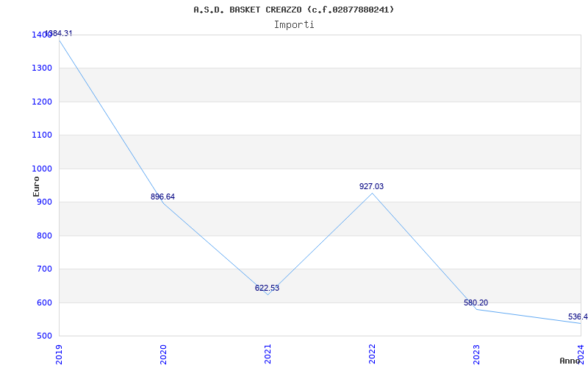Select the 580.20 data label
The image size is (588, 368).
476,302
